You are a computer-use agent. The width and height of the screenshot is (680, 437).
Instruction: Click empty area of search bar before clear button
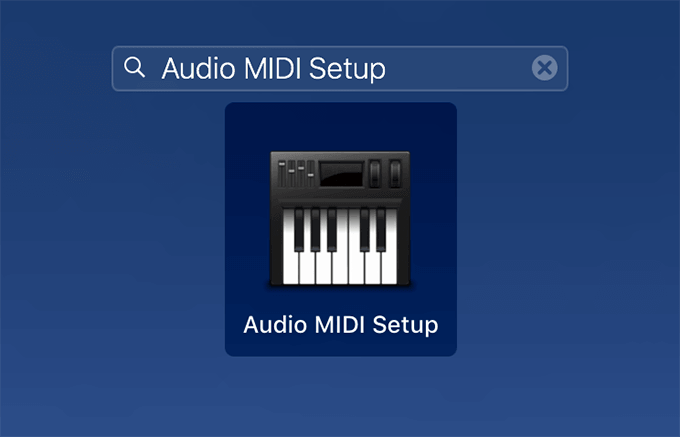point(458,68)
